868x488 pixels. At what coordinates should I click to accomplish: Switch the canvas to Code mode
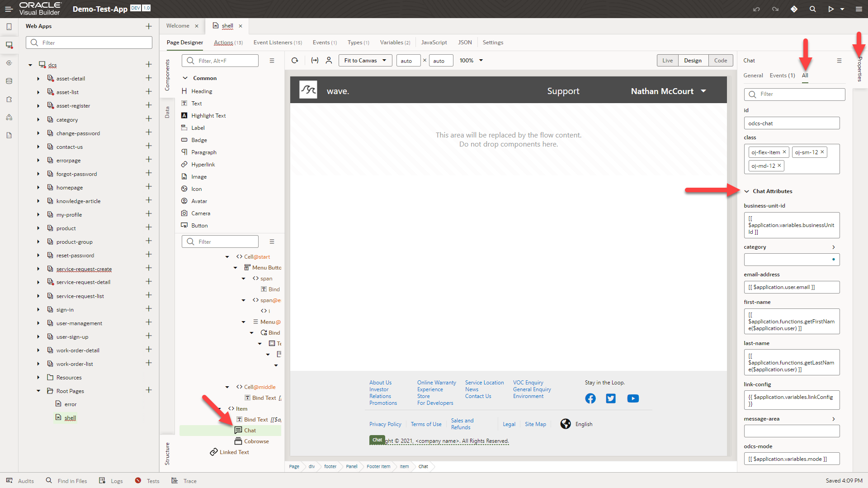coord(721,60)
